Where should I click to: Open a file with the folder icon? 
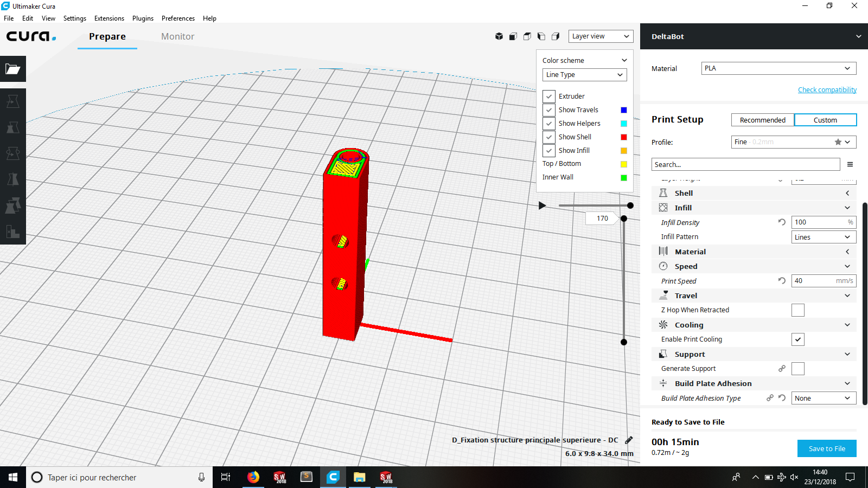tap(13, 69)
